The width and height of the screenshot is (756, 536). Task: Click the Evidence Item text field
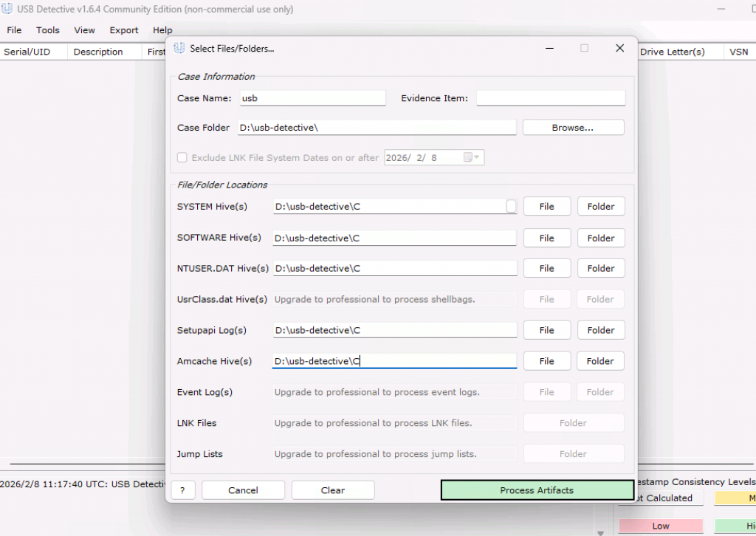pos(551,98)
